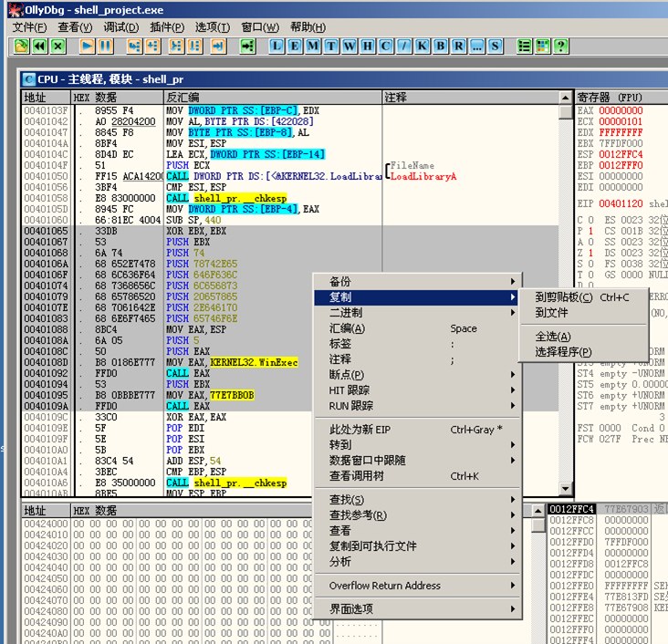Screen dimensions: 668x644
Task: Open the 插件(P) menu in the menu bar
Action: 166,27
